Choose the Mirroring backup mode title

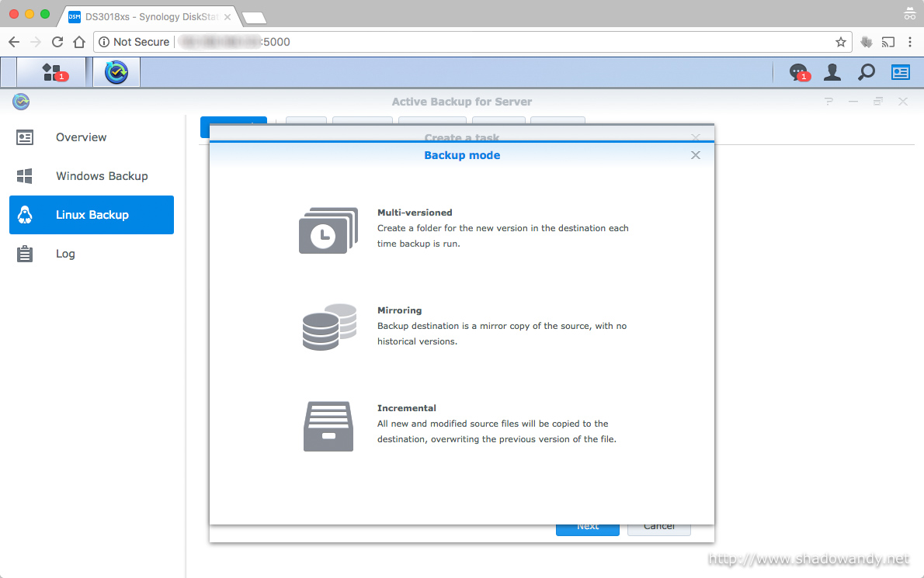coord(400,310)
